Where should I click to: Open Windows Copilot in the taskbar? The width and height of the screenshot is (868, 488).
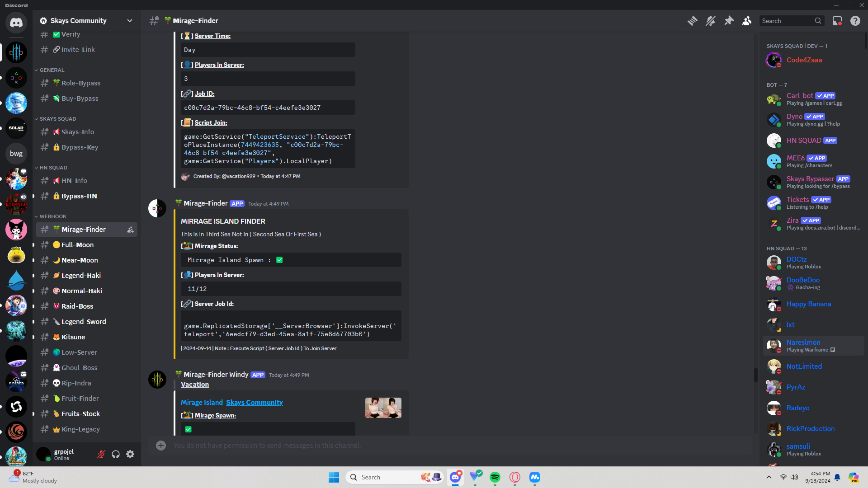854,477
